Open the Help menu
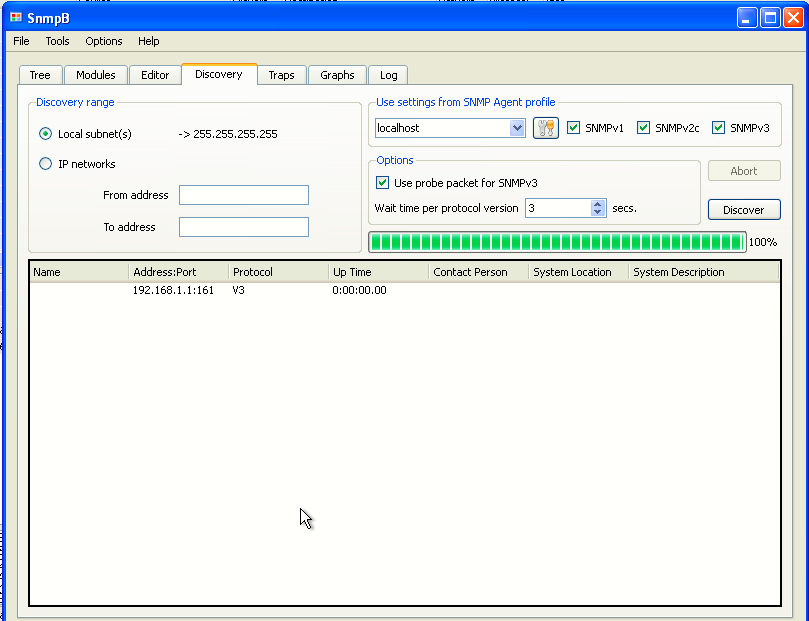This screenshot has width=809, height=621. tap(149, 41)
